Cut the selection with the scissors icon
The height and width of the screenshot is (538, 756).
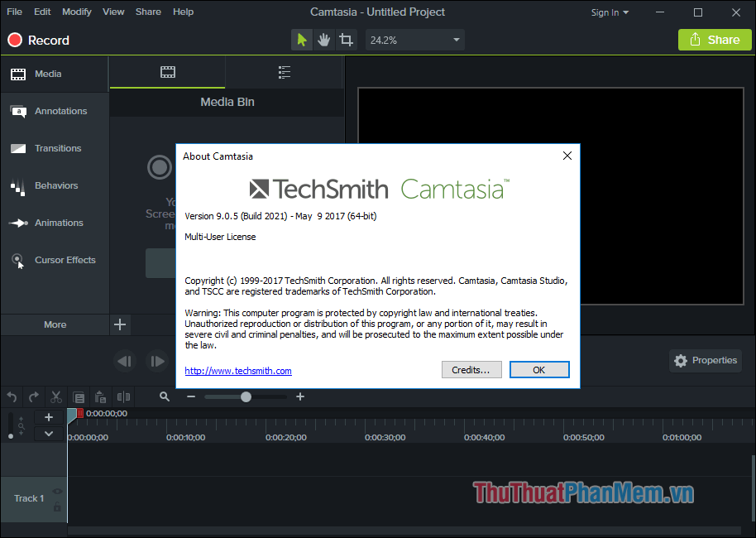pos(55,396)
